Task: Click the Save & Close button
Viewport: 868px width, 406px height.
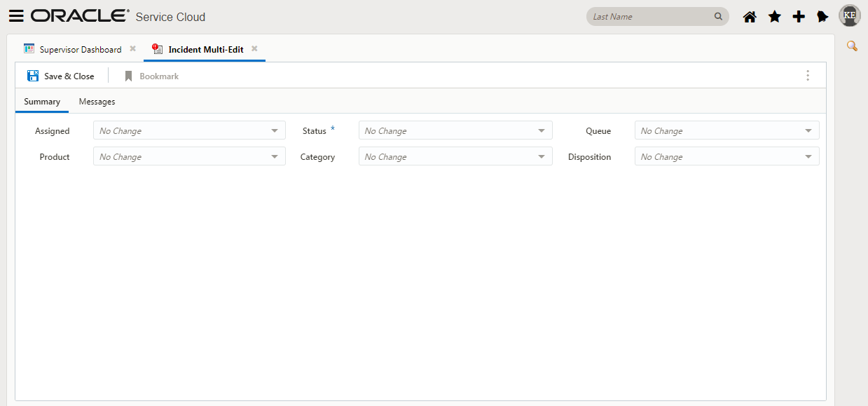Action: point(60,75)
